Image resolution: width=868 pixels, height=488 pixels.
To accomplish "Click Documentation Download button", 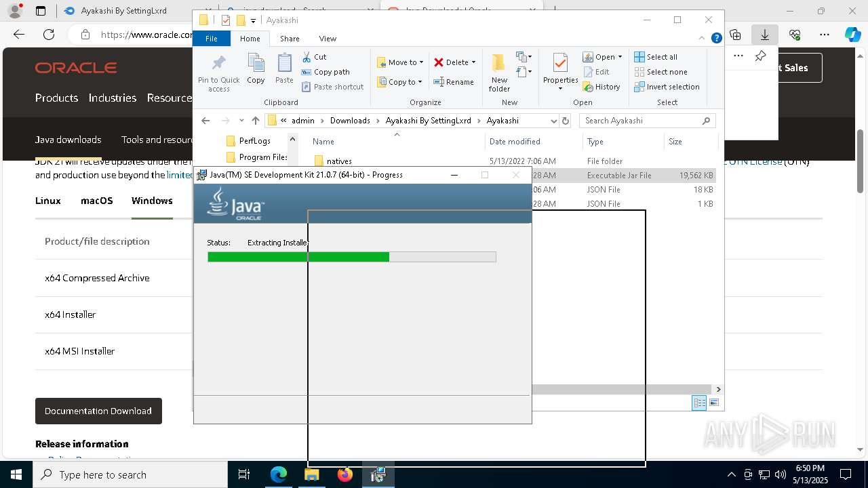I will [98, 411].
